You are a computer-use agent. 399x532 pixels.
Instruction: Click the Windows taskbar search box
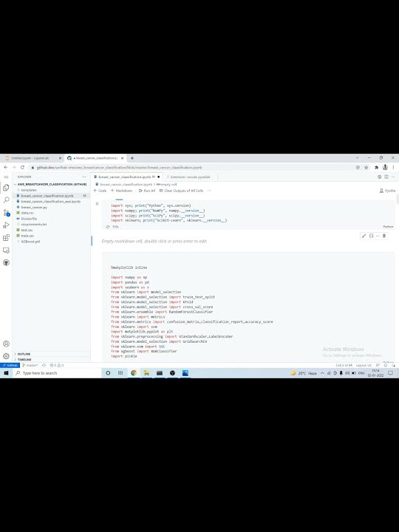coord(56,373)
